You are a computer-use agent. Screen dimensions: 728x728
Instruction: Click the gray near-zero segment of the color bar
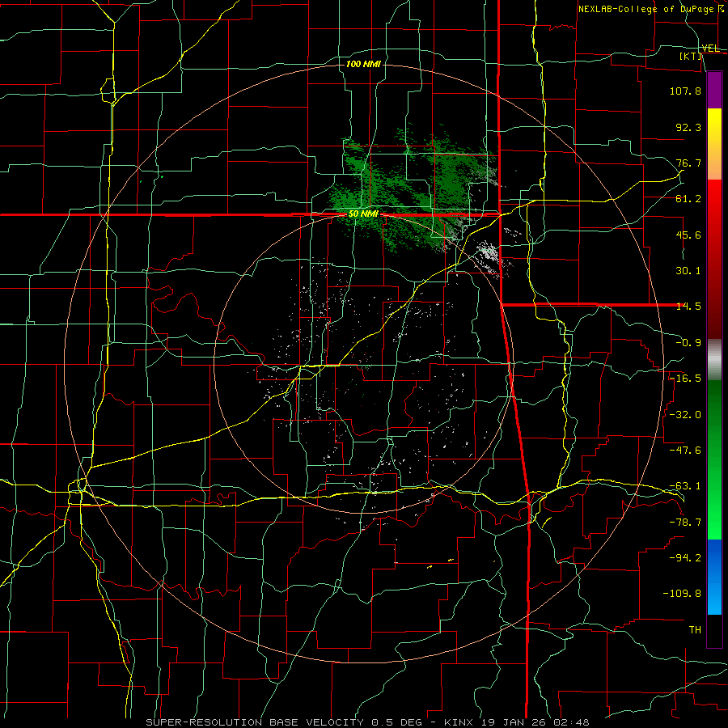714,360
